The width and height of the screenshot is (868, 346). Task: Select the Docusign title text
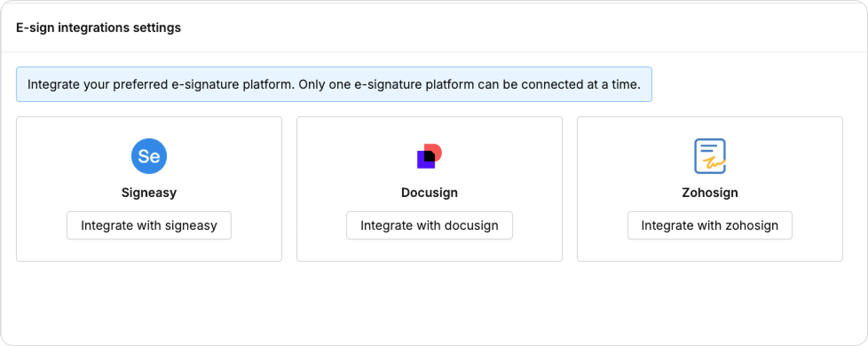tap(430, 193)
